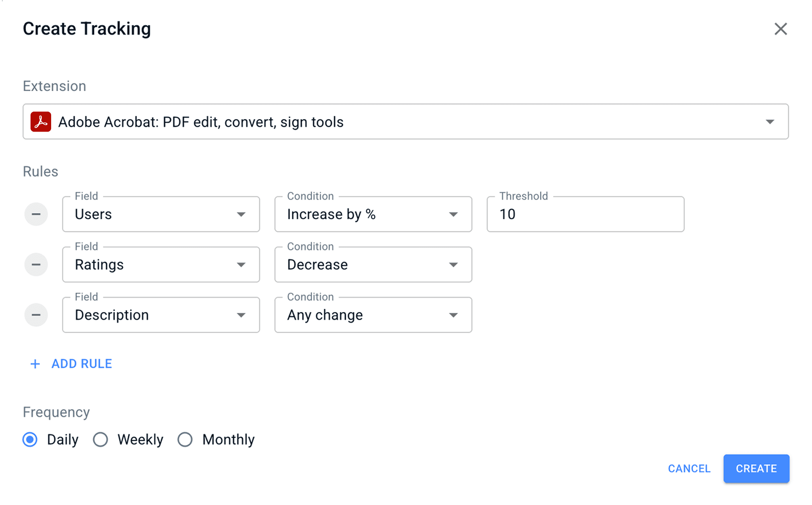Remove the Users rule
This screenshot has height=505, width=812.
36,214
